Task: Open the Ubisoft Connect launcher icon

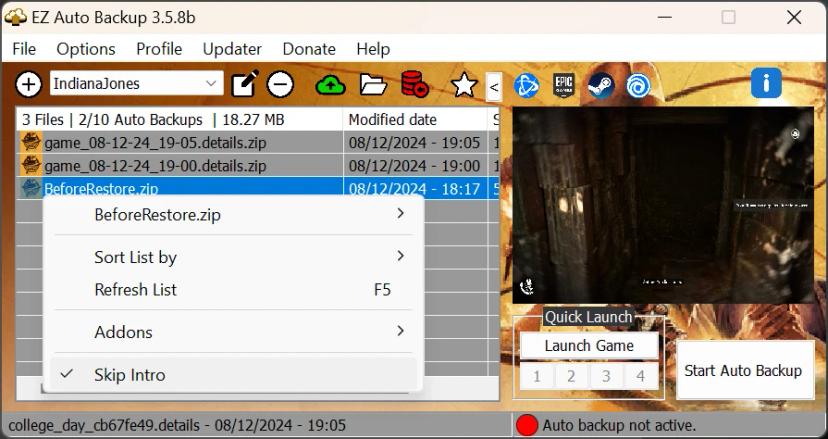Action: click(638, 85)
